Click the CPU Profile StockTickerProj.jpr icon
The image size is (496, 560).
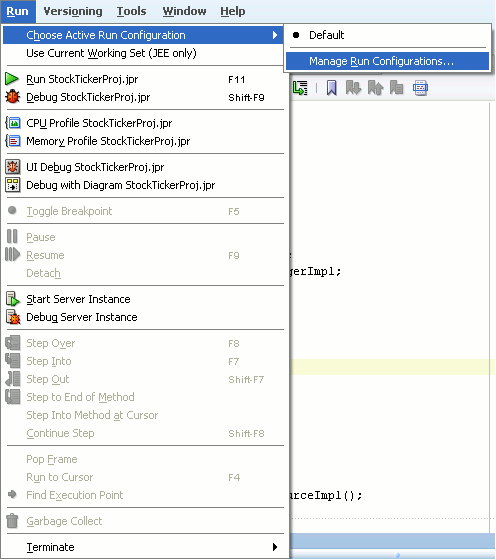point(12,123)
